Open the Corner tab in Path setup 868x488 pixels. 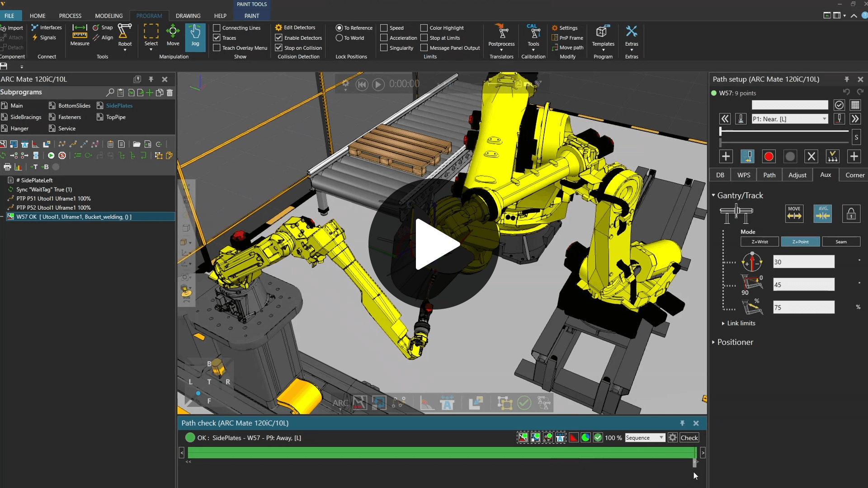854,175
